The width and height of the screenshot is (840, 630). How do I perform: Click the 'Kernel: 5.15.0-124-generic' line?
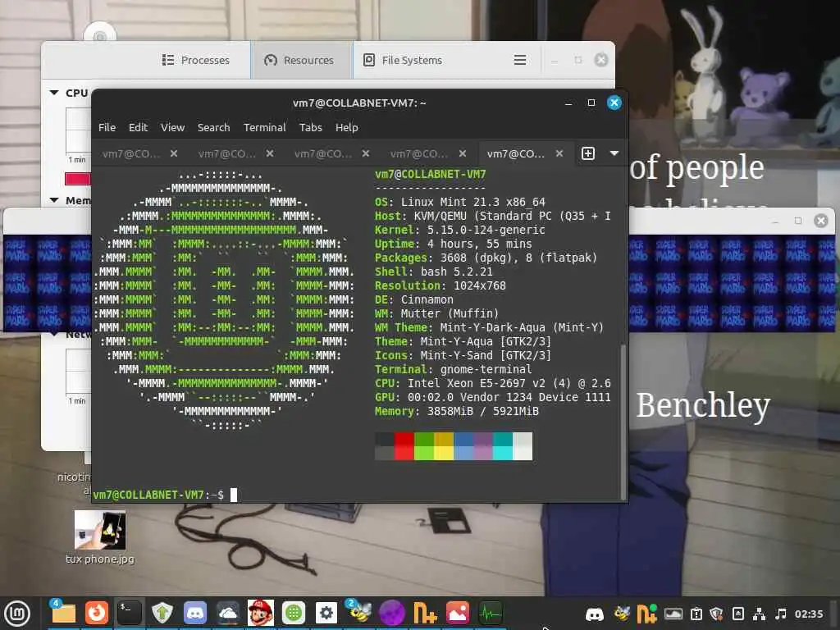click(x=459, y=230)
